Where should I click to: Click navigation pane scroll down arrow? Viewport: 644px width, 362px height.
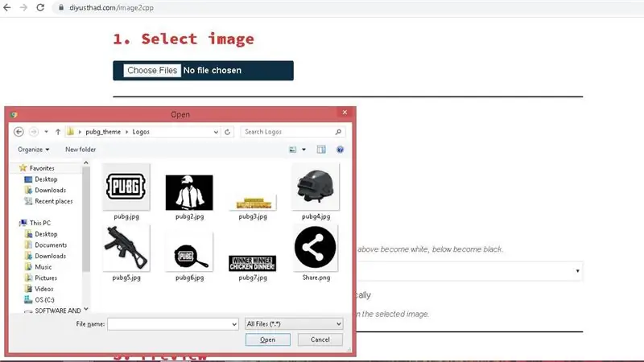(x=86, y=309)
